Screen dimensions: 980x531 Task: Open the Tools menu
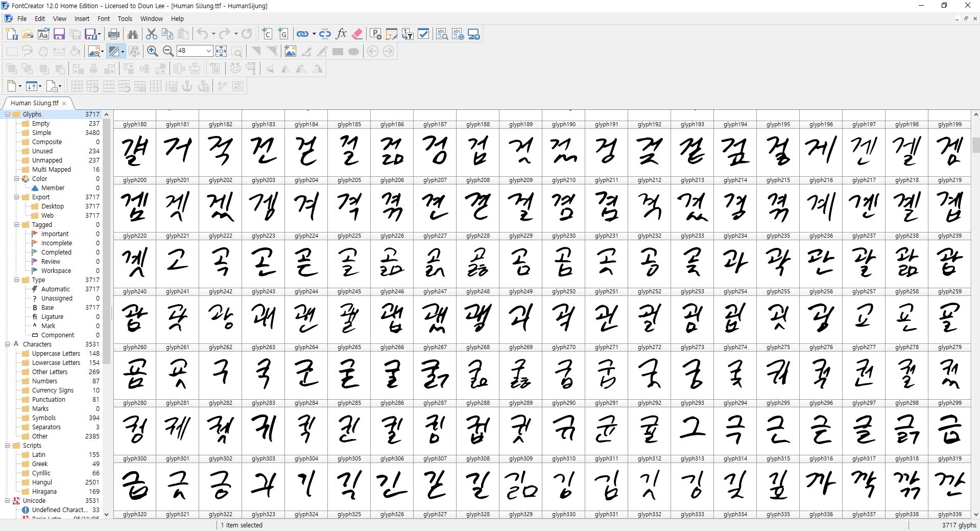(x=125, y=19)
